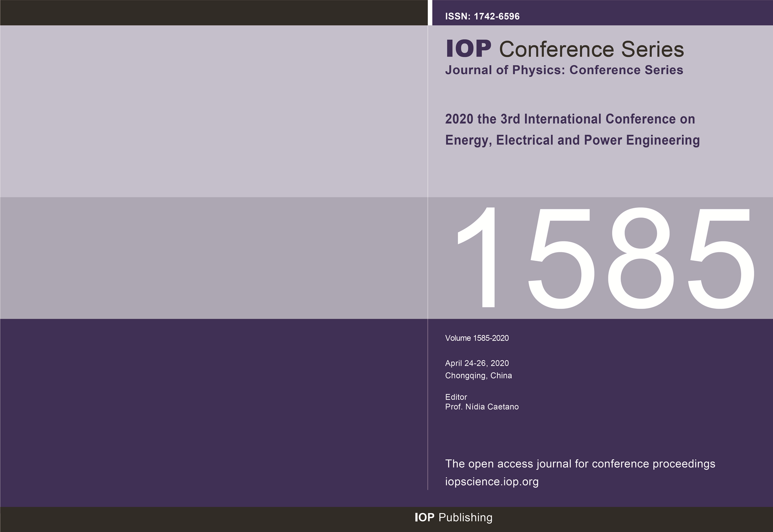
Task: Select the name Prof. Nídia Caetano
Action: point(482,407)
